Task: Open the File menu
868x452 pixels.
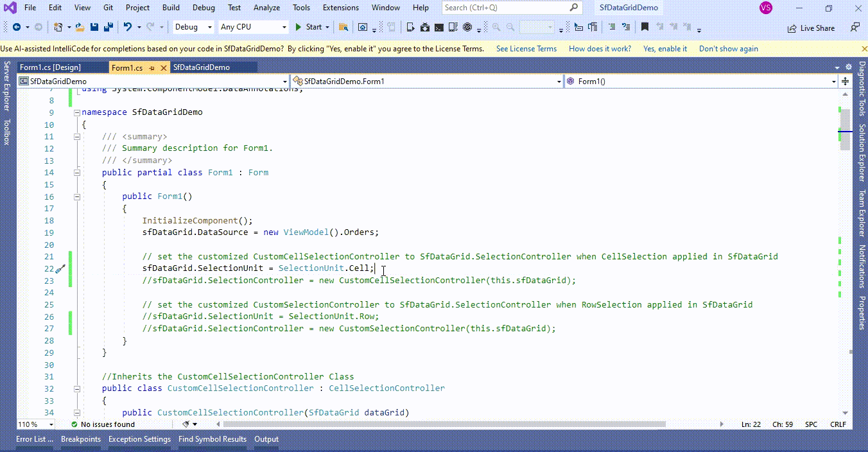Action: click(x=30, y=8)
